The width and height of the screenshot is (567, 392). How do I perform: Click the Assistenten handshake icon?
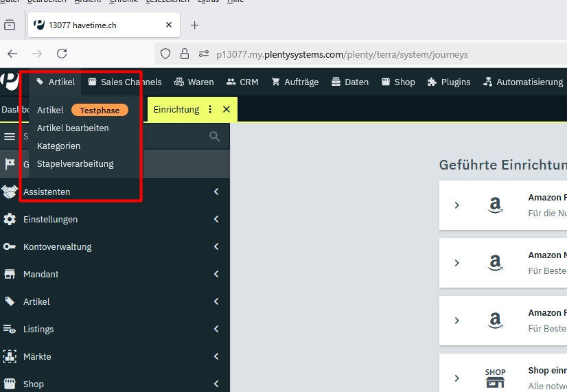pyautogui.click(x=10, y=192)
